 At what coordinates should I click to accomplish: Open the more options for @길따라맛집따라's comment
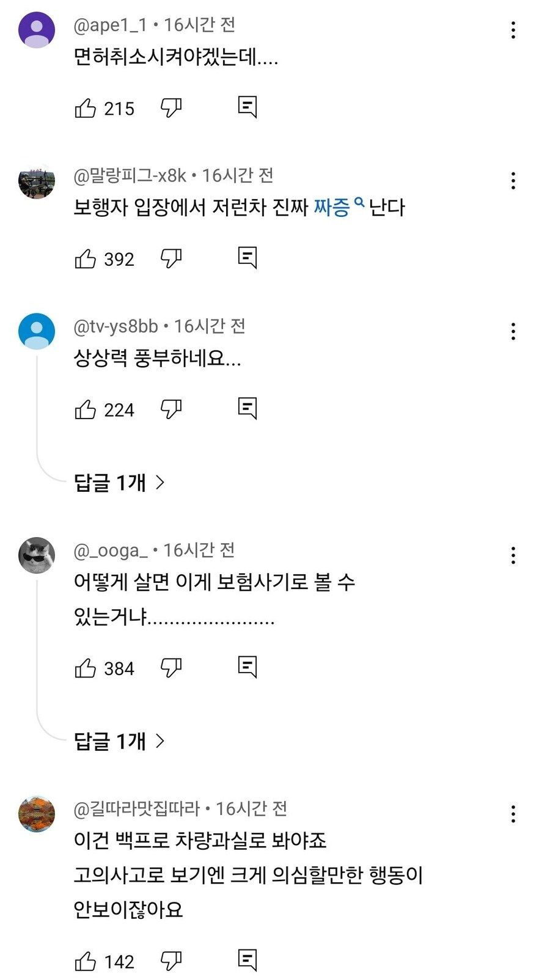point(513,814)
